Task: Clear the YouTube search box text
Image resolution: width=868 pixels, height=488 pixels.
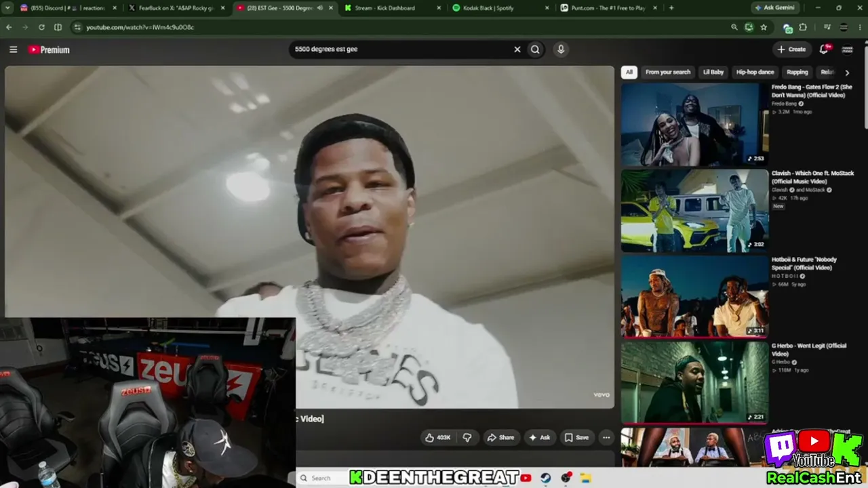Action: 517,49
